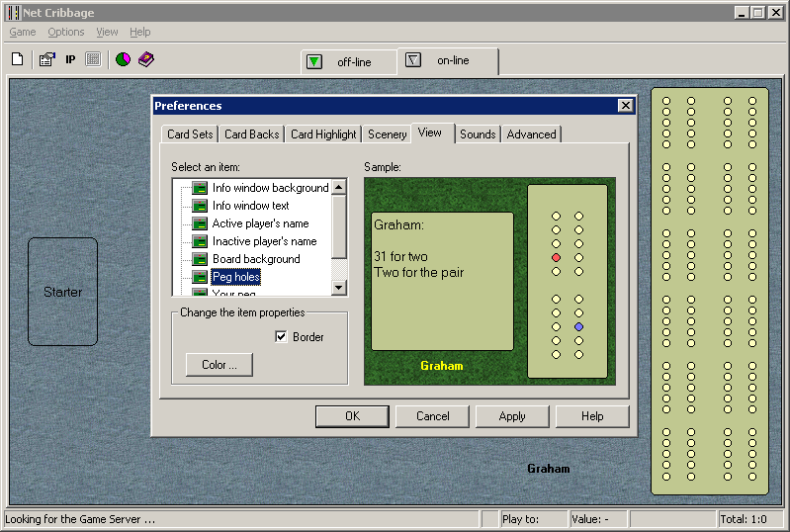The image size is (790, 532).
Task: Open the help book toolbar icon
Action: click(146, 59)
